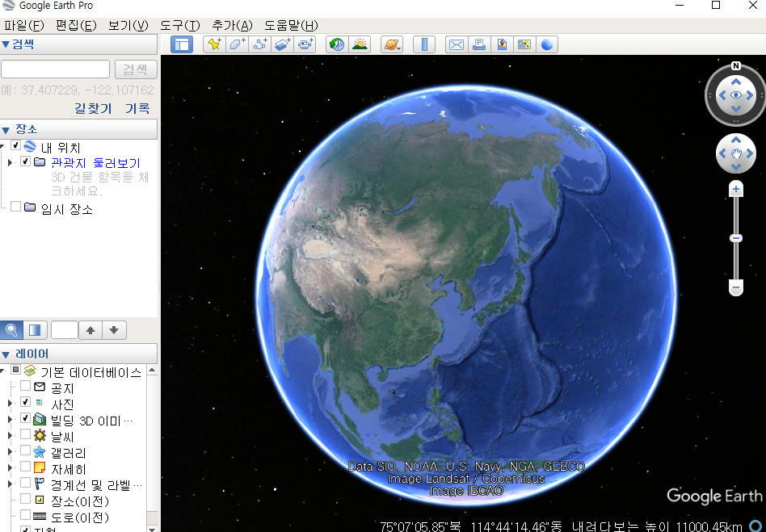Click the layers panel scrollbar up arrow

tap(152, 371)
